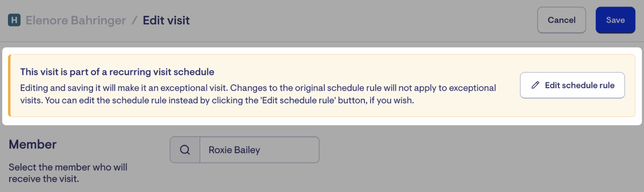Save the visit changes
This screenshot has width=644, height=192.
[x=615, y=20]
